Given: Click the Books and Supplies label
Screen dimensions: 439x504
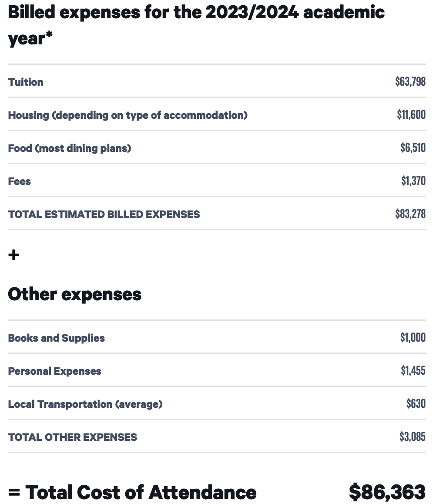Looking at the screenshot, I should [x=57, y=338].
